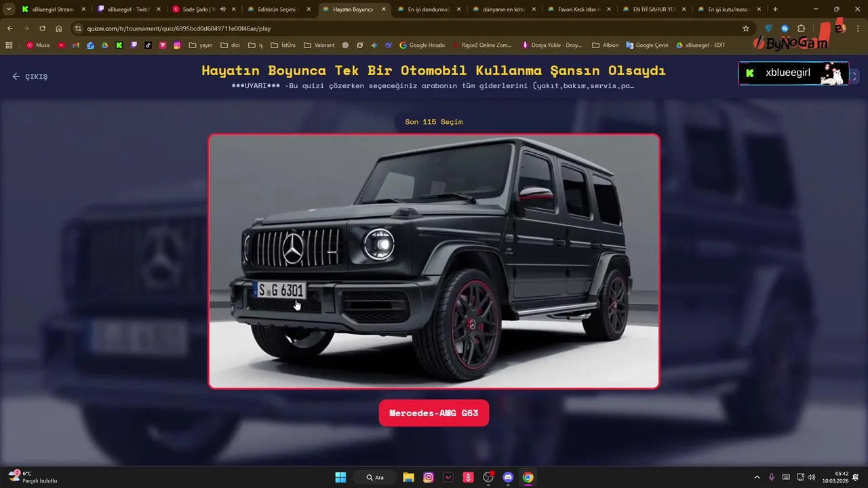Viewport: 868px width, 488px height.
Task: Close the Hayatın Boyunca tab
Action: pyautogui.click(x=383, y=9)
